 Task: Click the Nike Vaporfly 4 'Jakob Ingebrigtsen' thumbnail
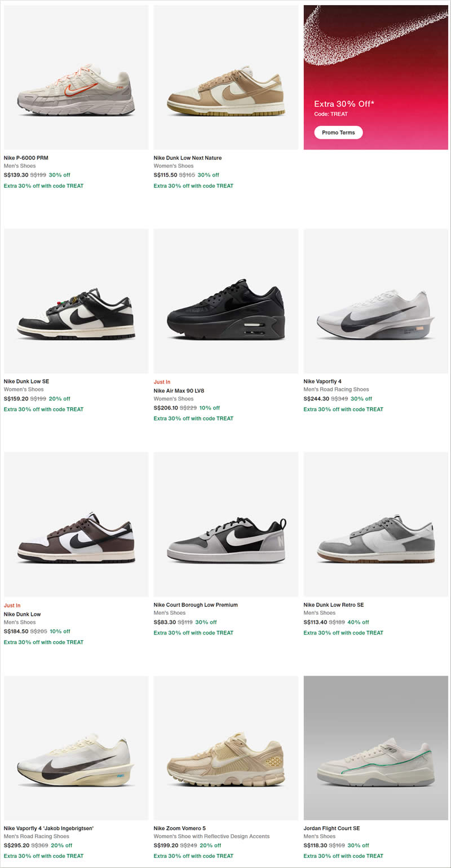coord(76,747)
